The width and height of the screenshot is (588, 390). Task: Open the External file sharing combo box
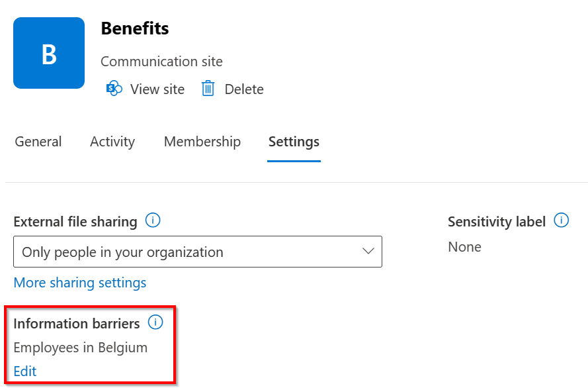coord(197,252)
